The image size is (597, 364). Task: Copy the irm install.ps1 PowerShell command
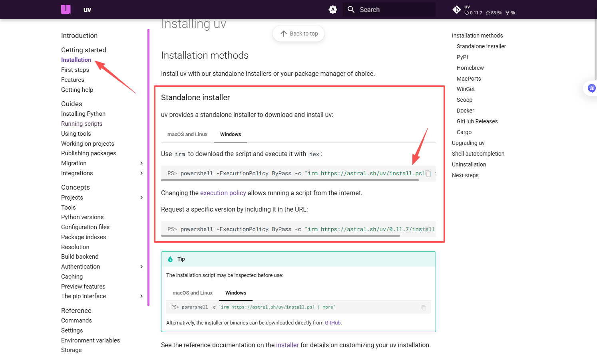(x=428, y=174)
